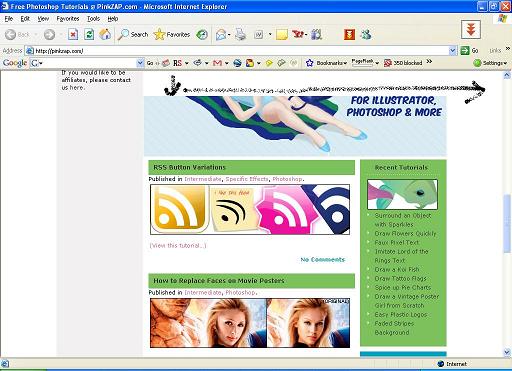Screen dimensions: 512x371
Task: Open the Spice up Pie Charts link
Action: point(403,287)
